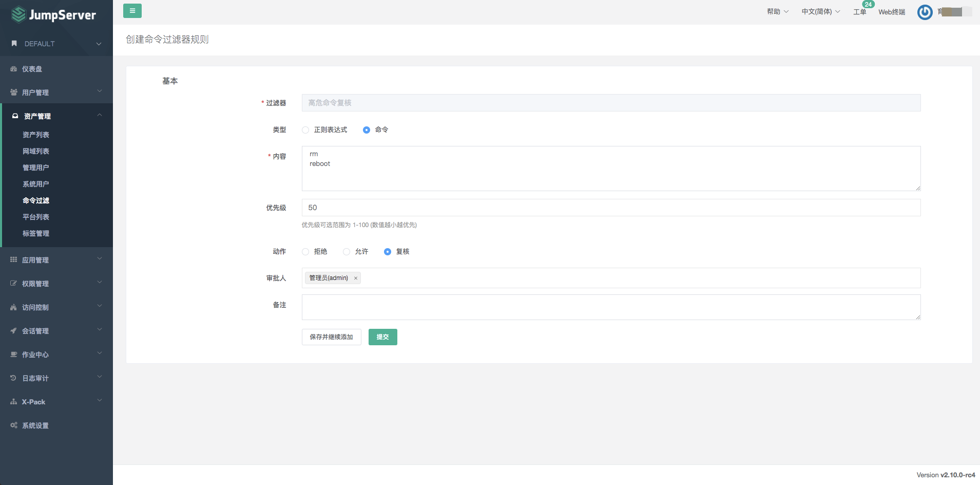The image size is (980, 485).
Task: Click the 优先级 priority input field
Action: click(x=611, y=208)
